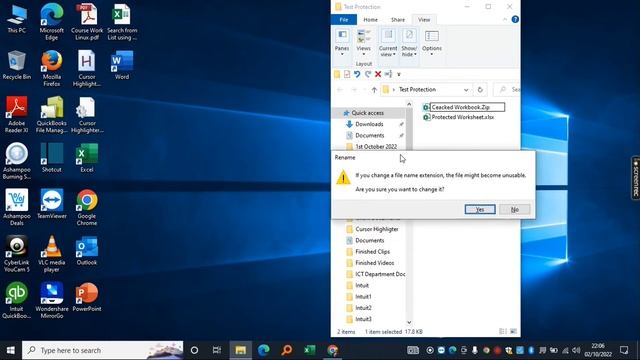This screenshot has width=640, height=360.
Task: Click the Redo quick access icon
Action: [368, 74]
